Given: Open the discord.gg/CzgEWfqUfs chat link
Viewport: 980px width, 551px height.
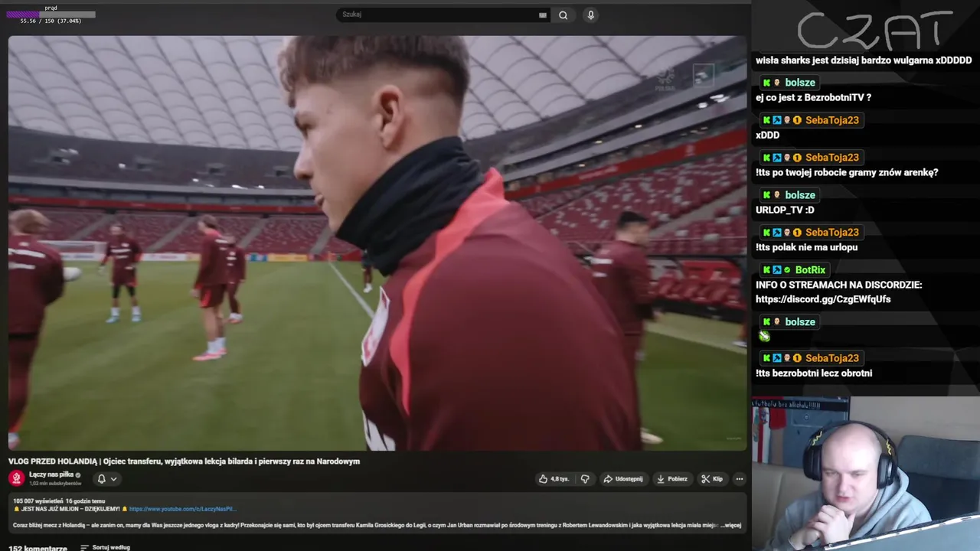Looking at the screenshot, I should 823,299.
